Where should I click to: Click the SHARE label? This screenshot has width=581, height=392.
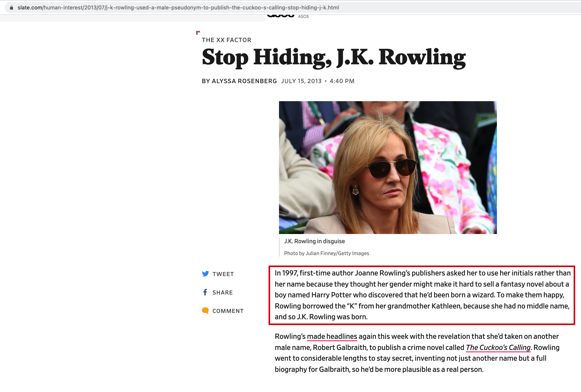(222, 293)
